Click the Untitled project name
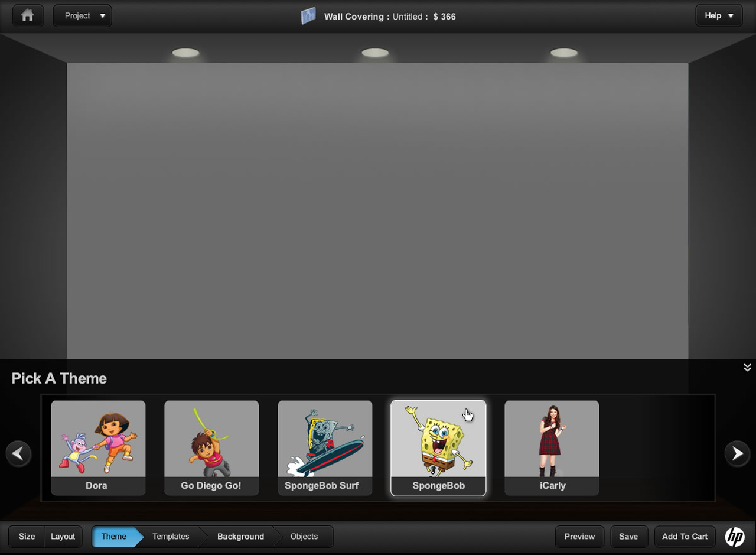The width and height of the screenshot is (756, 555). [x=408, y=17]
